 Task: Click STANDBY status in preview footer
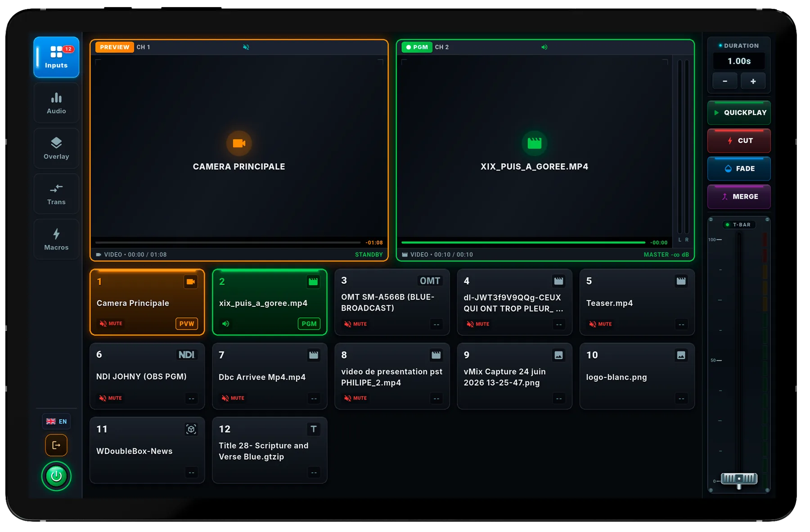click(369, 255)
